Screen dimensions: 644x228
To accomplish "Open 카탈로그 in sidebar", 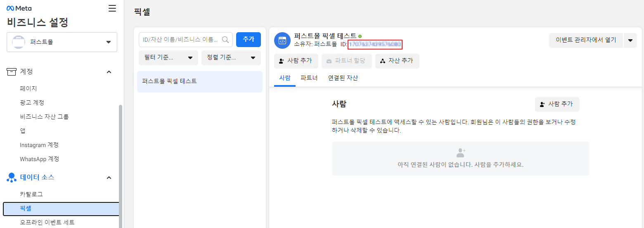I will (31, 194).
